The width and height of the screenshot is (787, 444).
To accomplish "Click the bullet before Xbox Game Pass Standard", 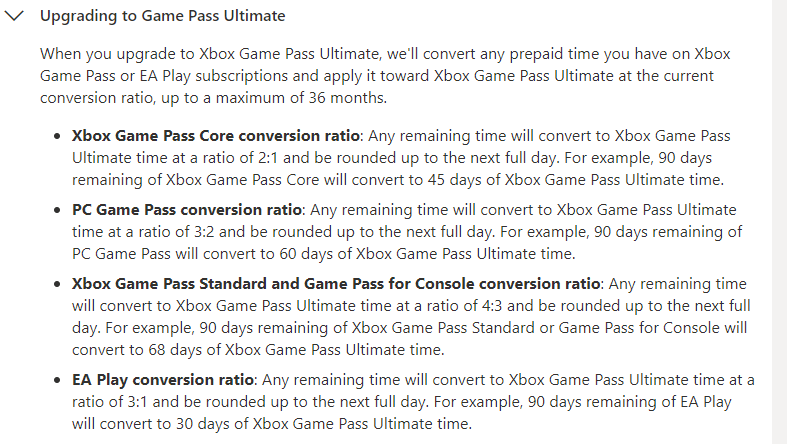I will click(x=57, y=284).
